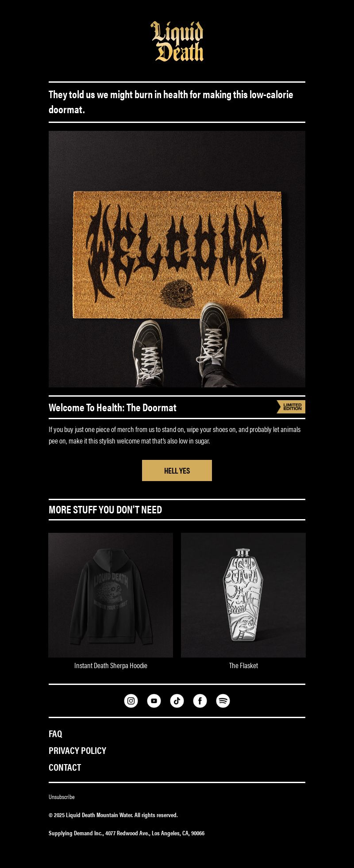Click the low-calorie doormat headline
354x868 pixels.
tap(171, 102)
